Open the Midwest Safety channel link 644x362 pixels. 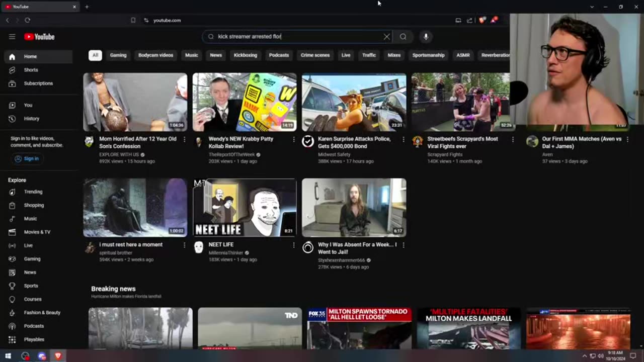coord(334,154)
